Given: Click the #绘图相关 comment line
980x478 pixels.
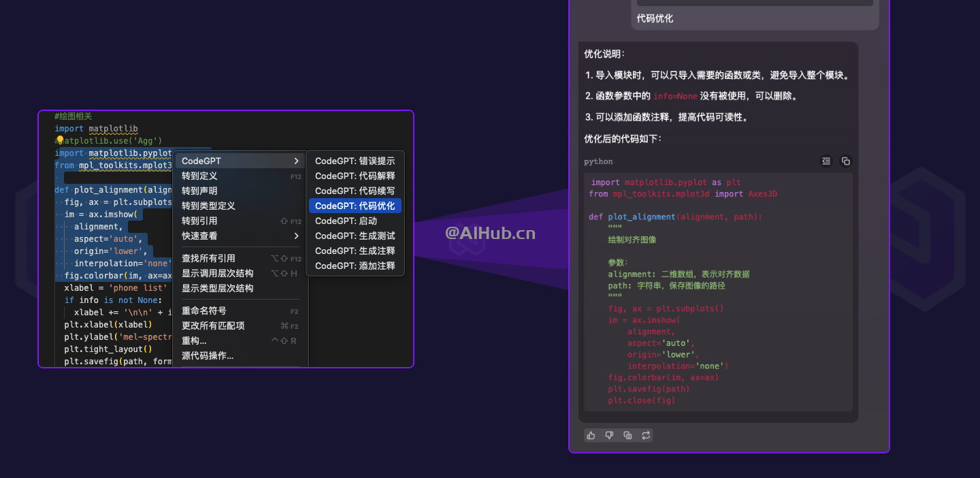Looking at the screenshot, I should click(73, 116).
